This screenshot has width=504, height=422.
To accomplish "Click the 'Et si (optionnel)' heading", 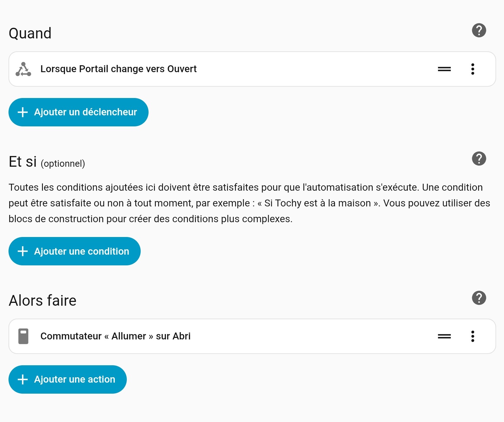I will click(x=47, y=162).
